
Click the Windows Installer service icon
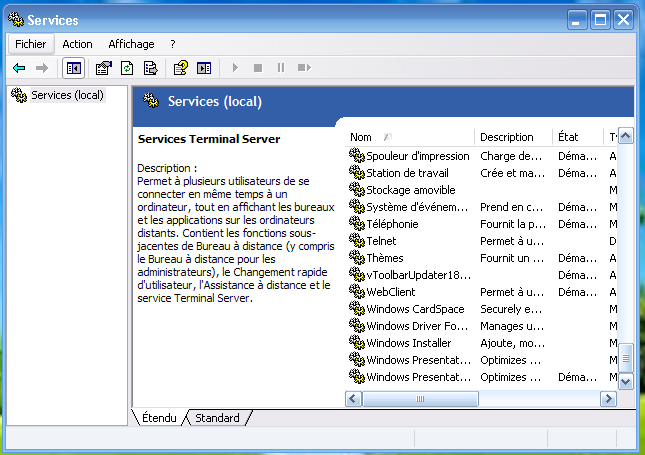[x=357, y=343]
